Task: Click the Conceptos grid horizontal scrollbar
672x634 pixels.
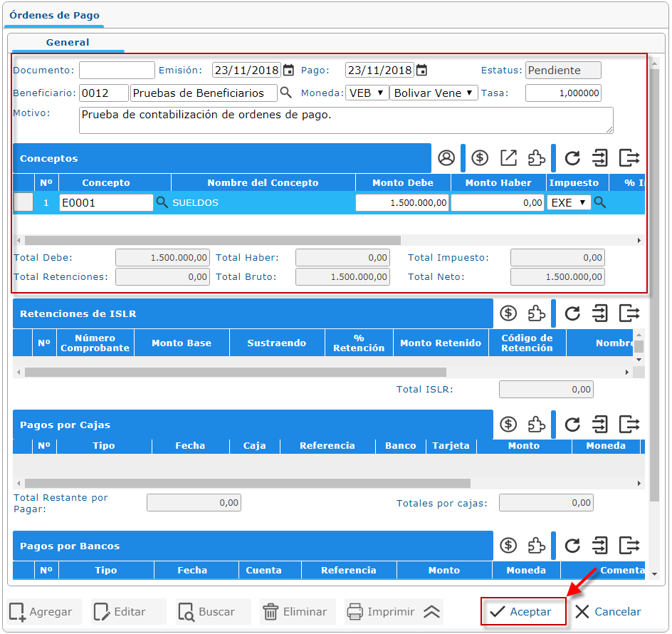Action: coord(212,241)
